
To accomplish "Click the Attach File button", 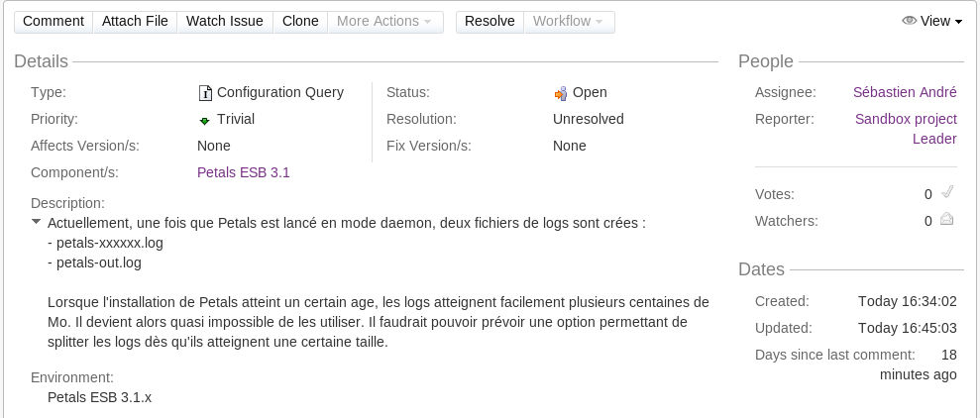I will (135, 21).
